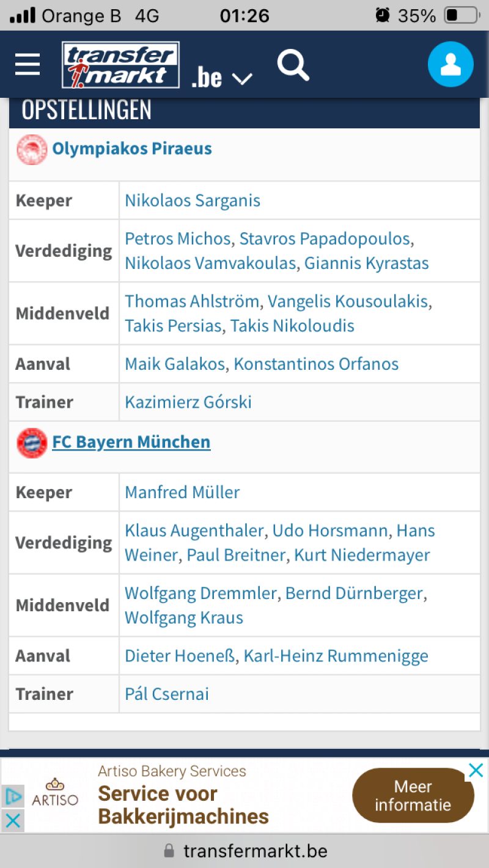
Task: Open the FC Bayern München team link
Action: (x=131, y=442)
